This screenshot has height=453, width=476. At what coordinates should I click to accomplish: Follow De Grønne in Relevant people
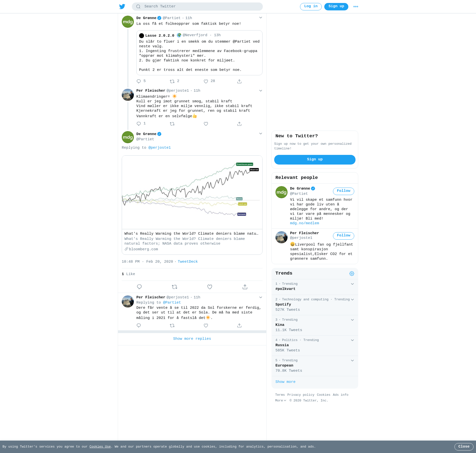[x=343, y=191]
